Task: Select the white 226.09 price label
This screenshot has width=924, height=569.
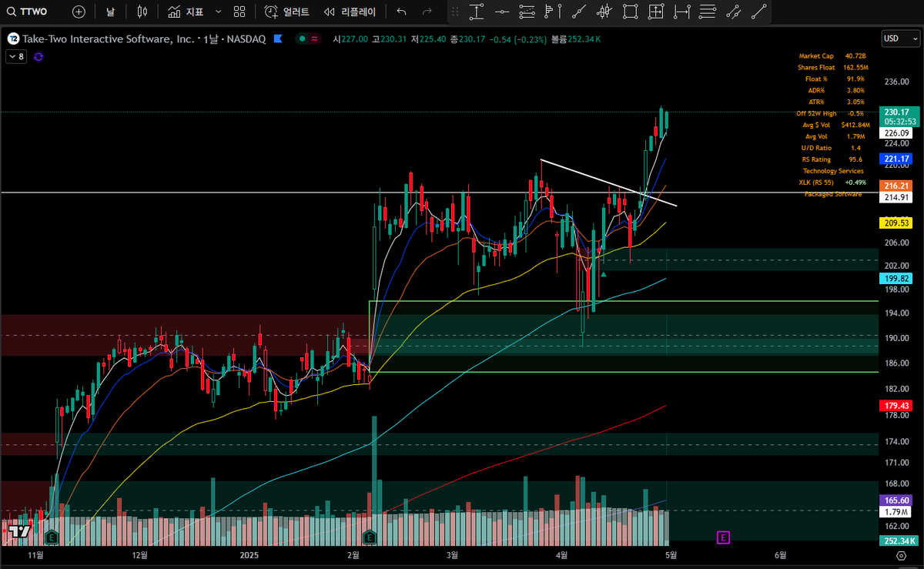Action: (897, 132)
